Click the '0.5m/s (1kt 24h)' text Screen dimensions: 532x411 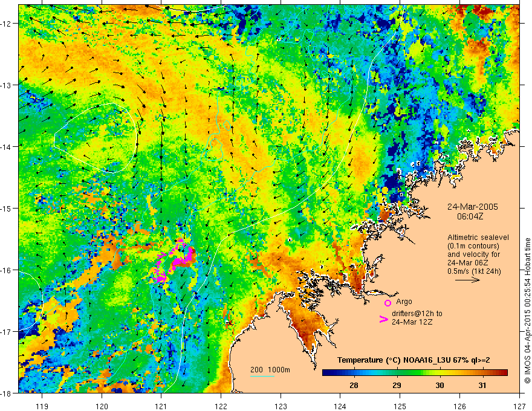pyautogui.click(x=474, y=271)
